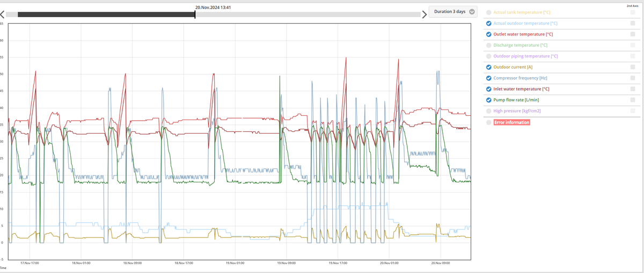Click the check icon beside Pump flow rate
The image size is (644, 273).
[x=488, y=100]
